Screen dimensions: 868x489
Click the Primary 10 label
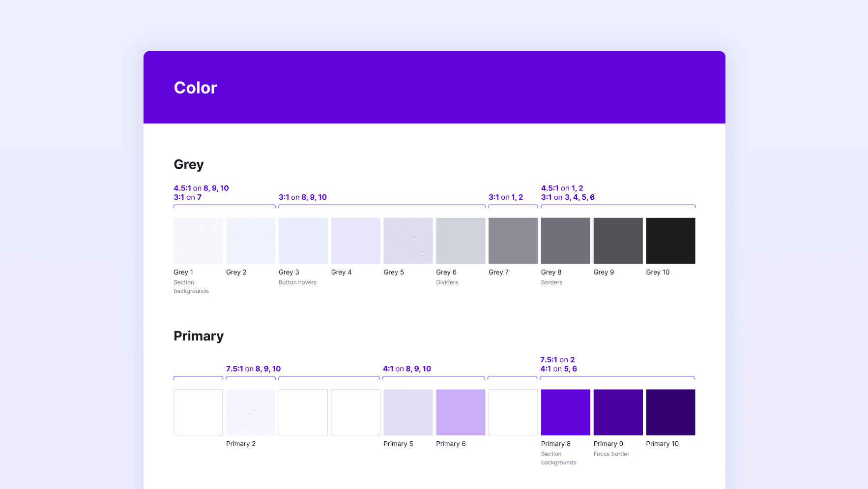click(662, 444)
